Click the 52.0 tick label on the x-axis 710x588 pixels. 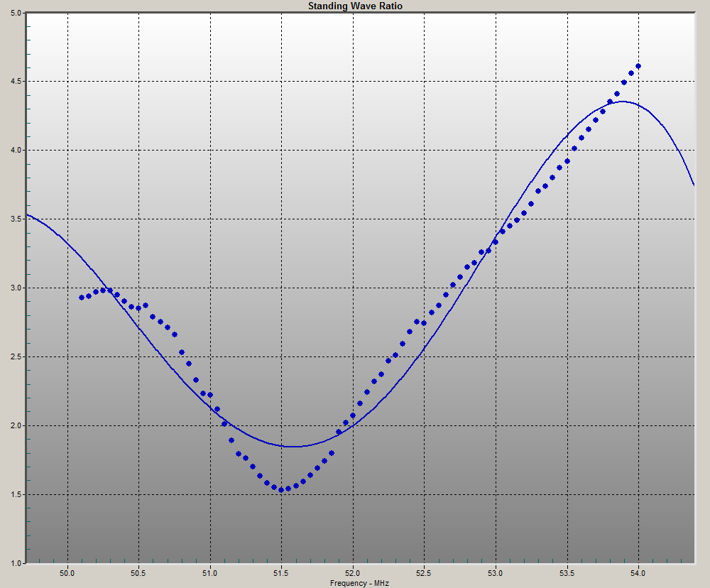tap(353, 572)
